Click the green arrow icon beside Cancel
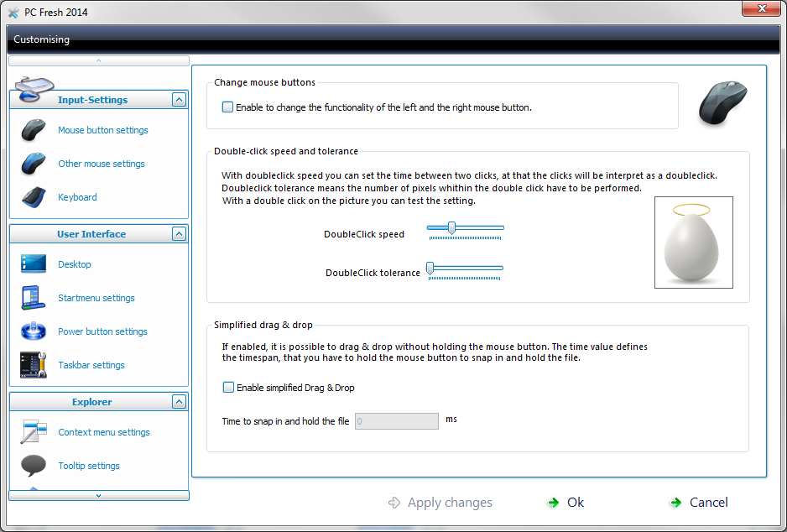Image resolution: width=787 pixels, height=532 pixels. (x=676, y=503)
